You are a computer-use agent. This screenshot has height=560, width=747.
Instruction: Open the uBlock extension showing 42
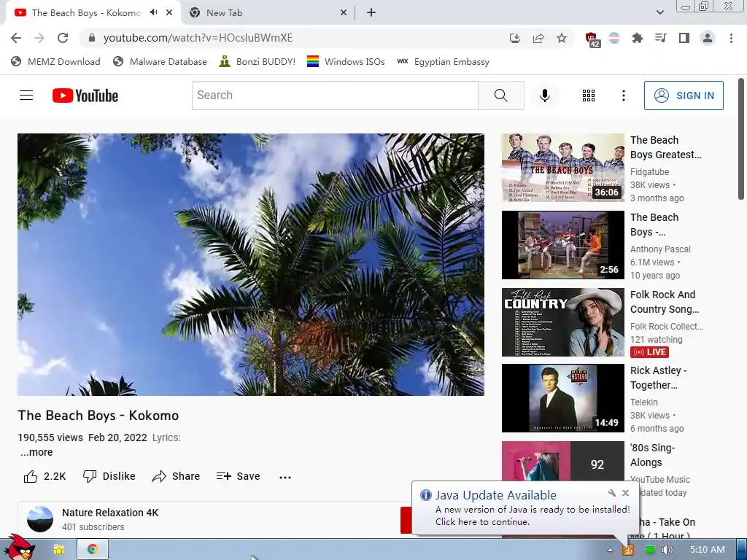tap(592, 39)
